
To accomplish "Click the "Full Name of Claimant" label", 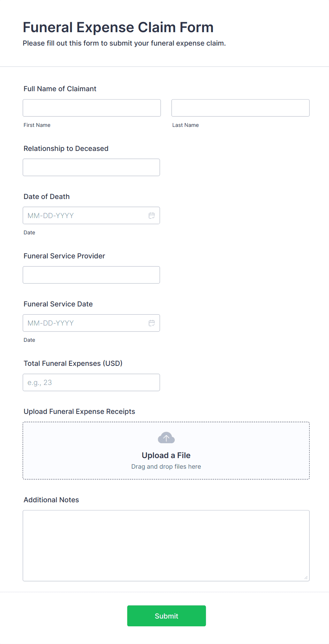I will pos(60,89).
